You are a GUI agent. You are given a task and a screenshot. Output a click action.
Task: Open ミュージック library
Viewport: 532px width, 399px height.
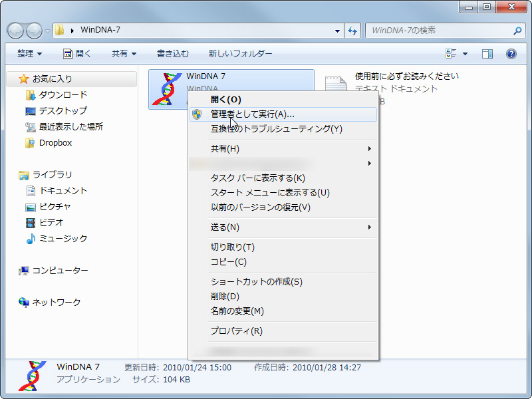pyautogui.click(x=63, y=239)
